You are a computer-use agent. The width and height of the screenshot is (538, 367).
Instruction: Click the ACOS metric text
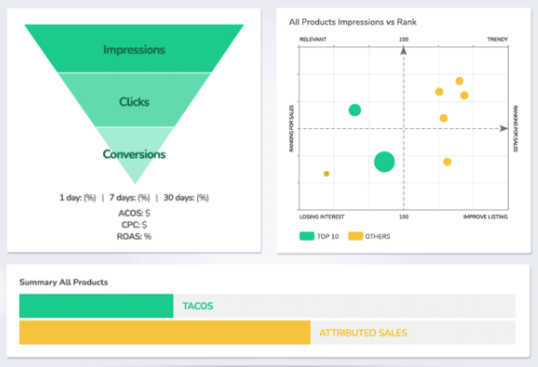(134, 213)
